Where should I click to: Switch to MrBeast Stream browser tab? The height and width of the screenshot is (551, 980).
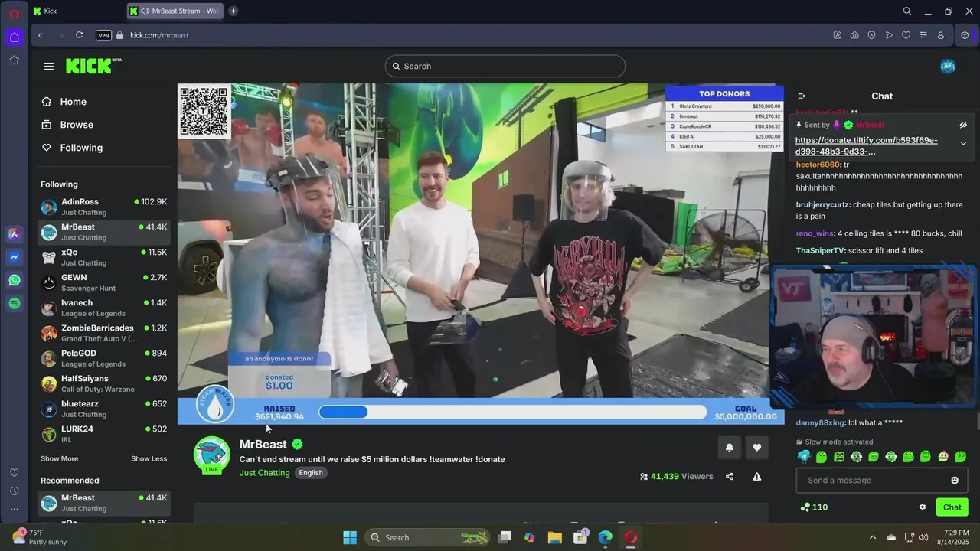[176, 11]
